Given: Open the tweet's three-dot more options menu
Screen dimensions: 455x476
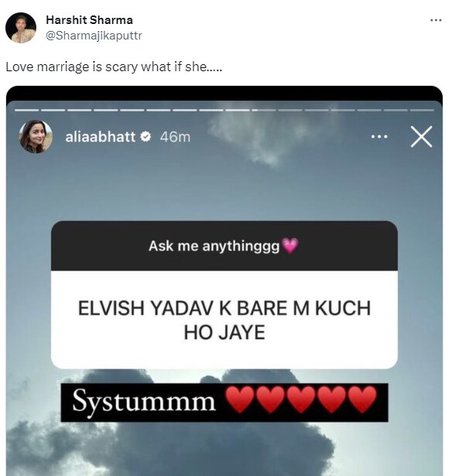Looking at the screenshot, I should (x=436, y=20).
